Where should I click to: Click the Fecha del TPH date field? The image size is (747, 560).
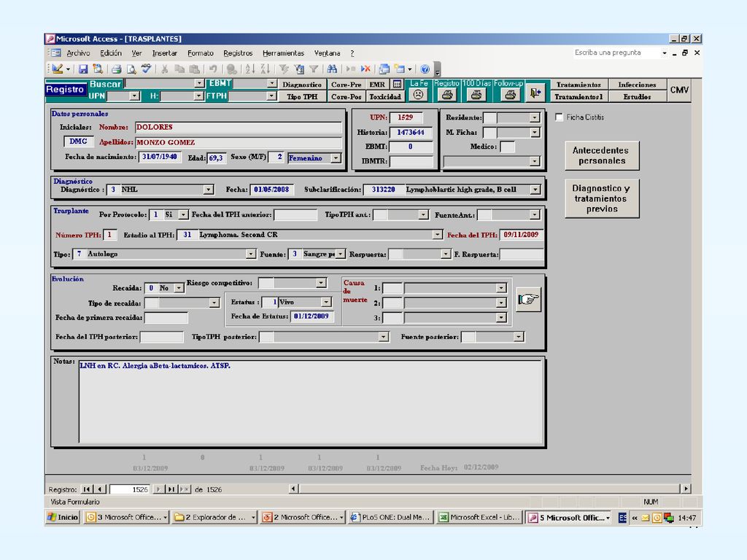pyautogui.click(x=521, y=235)
